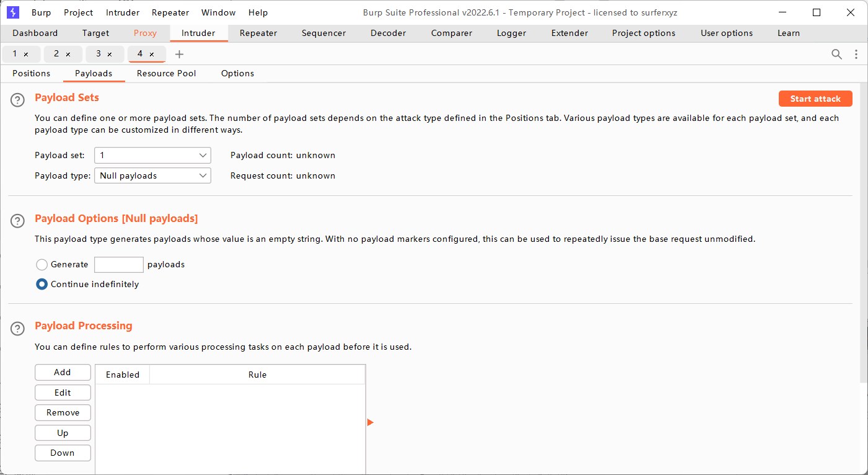Switch to the Extender tab
Viewport: 868px width, 475px height.
(570, 33)
